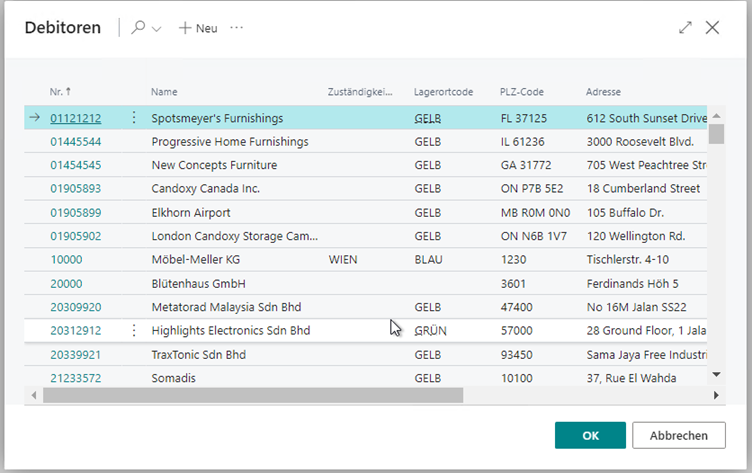Expand dialog with the maximize arrows icon
Screen dimensions: 752x473
[x=685, y=28]
